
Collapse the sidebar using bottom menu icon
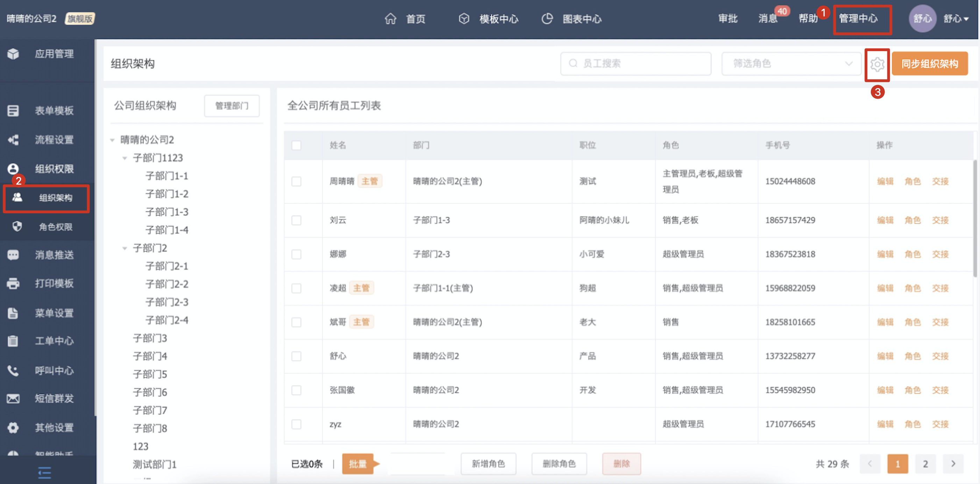pyautogui.click(x=44, y=473)
